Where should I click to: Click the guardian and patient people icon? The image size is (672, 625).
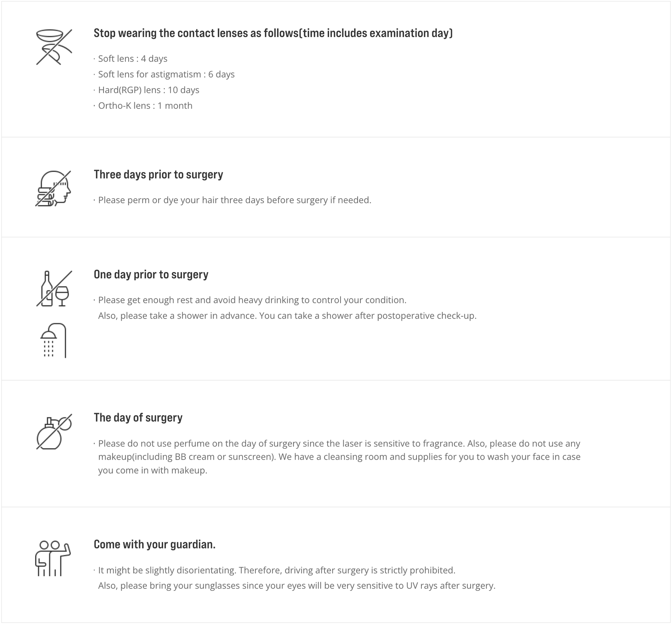(53, 558)
